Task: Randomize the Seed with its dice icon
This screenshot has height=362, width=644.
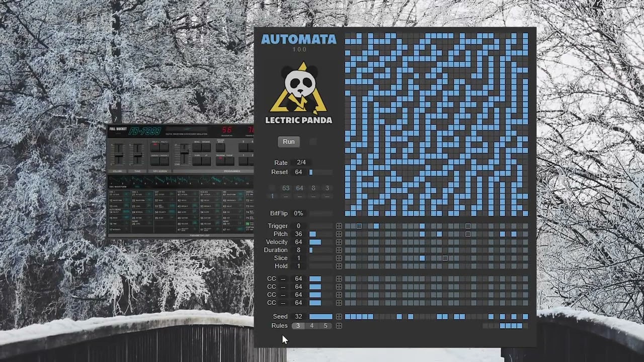Action: coord(339,317)
